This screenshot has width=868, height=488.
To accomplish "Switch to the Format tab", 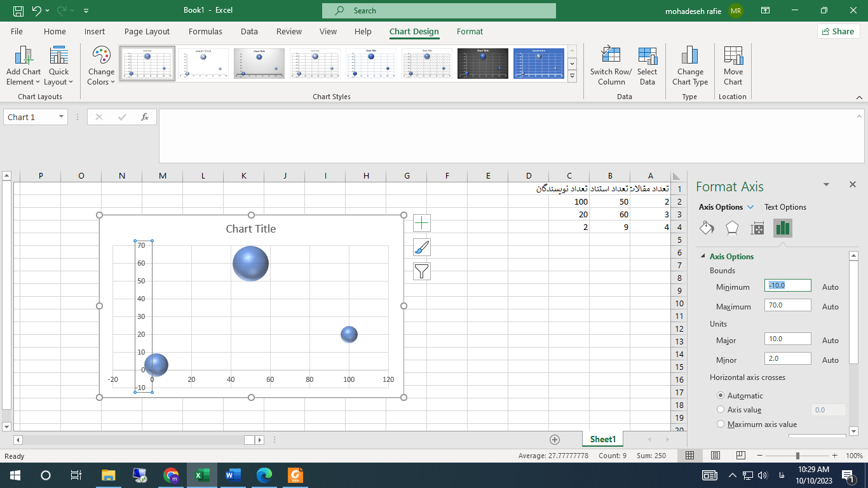I will pos(470,31).
